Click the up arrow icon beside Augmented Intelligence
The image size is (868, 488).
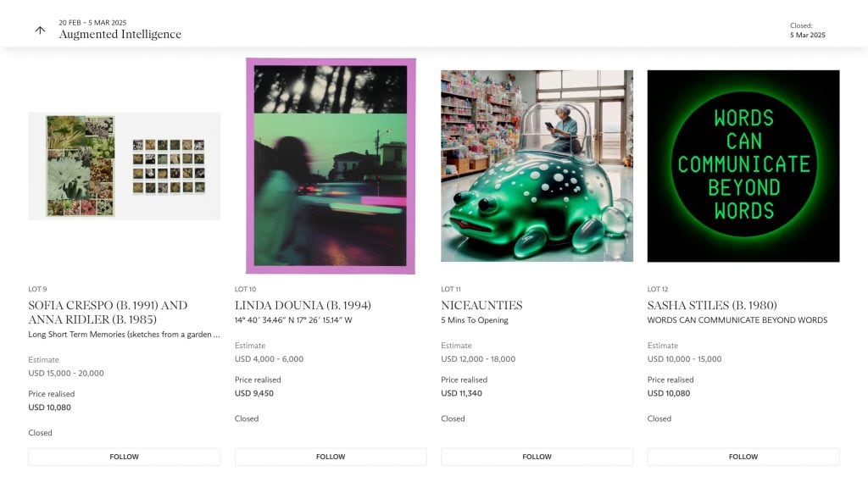tap(40, 30)
